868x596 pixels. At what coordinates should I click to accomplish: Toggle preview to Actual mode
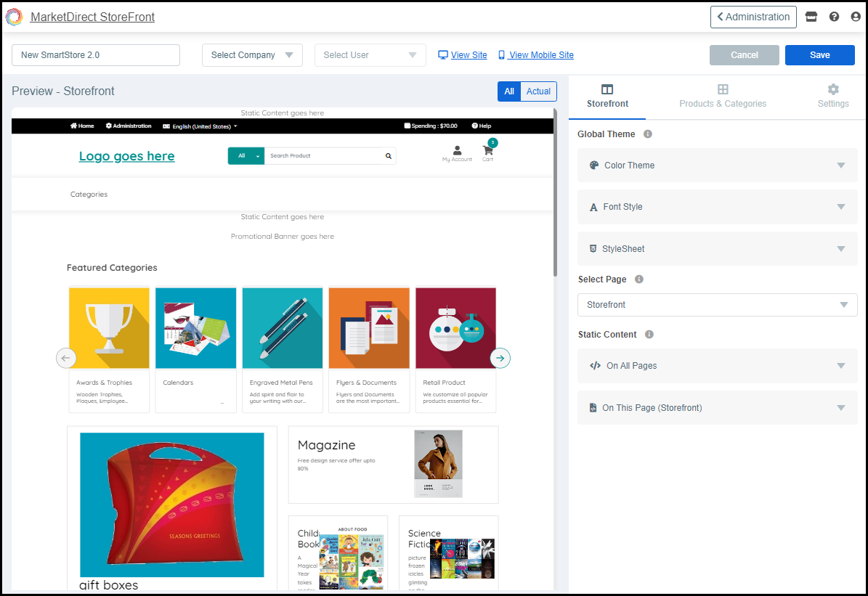point(538,91)
